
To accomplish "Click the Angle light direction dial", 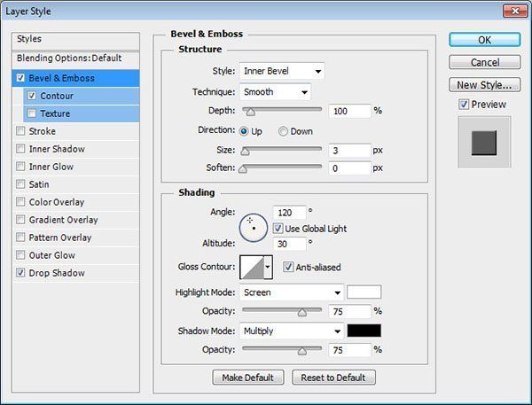I will click(253, 228).
